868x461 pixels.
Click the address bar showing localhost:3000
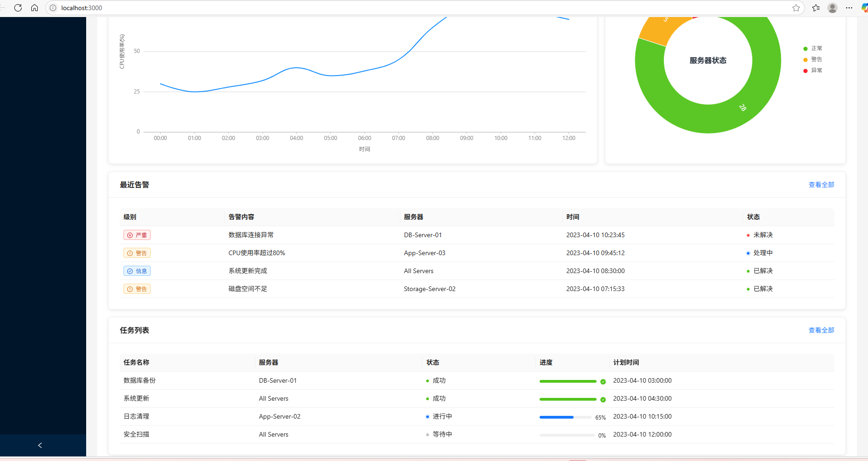[82, 8]
